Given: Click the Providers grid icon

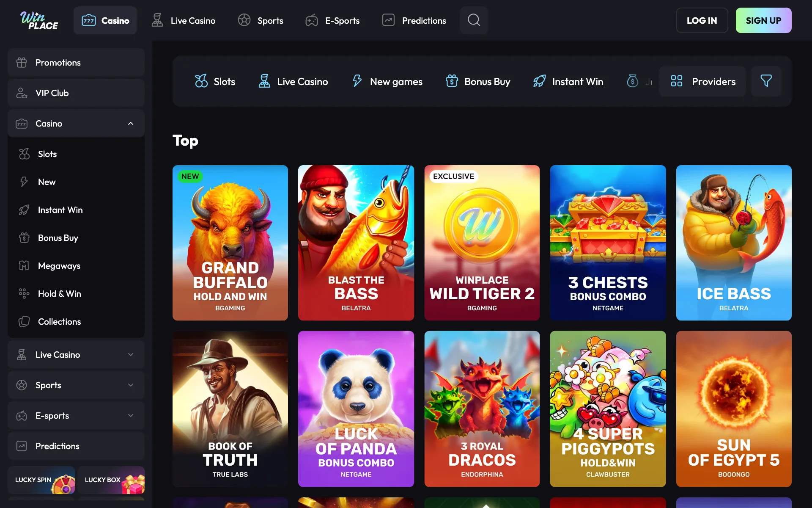Looking at the screenshot, I should click(x=677, y=81).
